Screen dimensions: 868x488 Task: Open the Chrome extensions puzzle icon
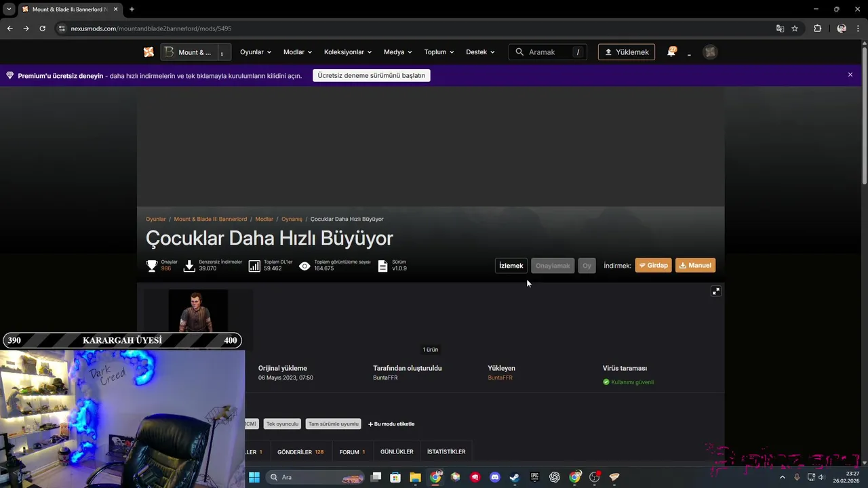coord(817,28)
